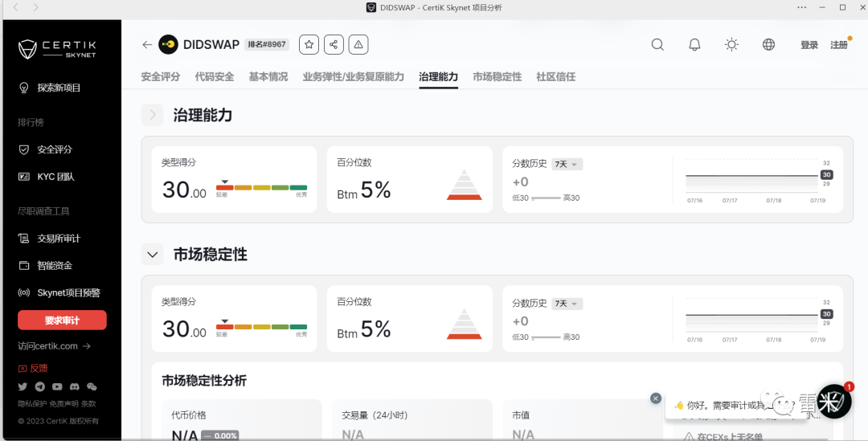Collapse the 市场稳定性 section chevron
Viewport: 868px width, 441px height.
[152, 255]
